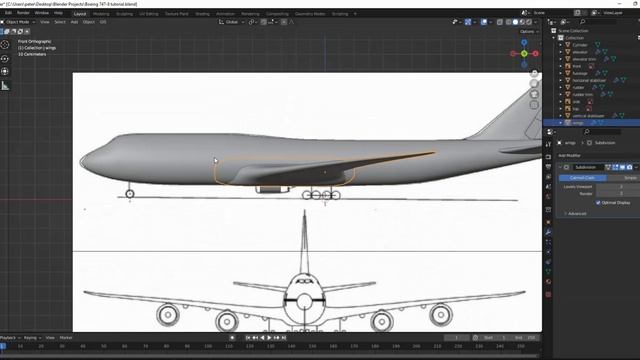Click the red X axis on navigation gizmo
Image resolution: width=640 pixels, height=360 pixels.
536,53
